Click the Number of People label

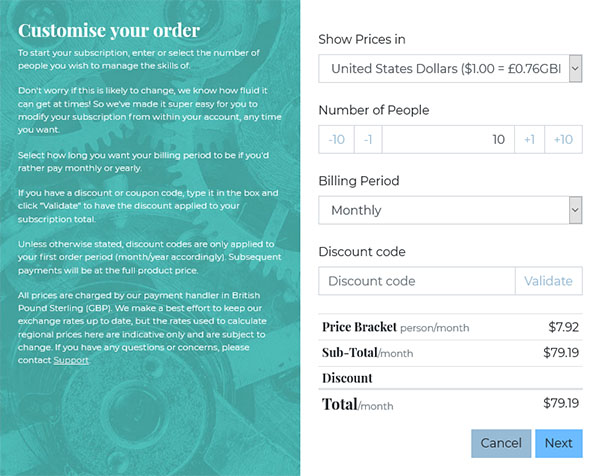374,110
